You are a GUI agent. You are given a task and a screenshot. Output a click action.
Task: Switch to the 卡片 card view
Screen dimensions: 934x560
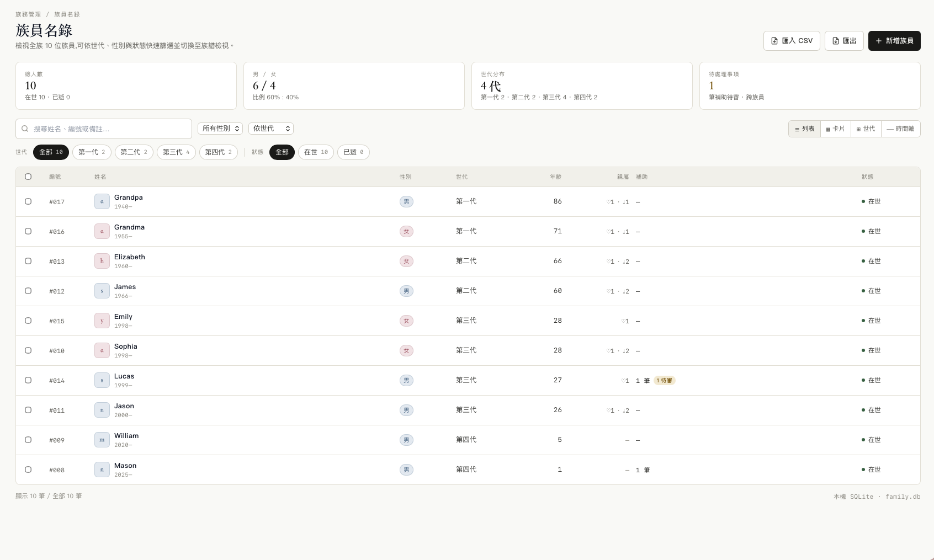[836, 129]
